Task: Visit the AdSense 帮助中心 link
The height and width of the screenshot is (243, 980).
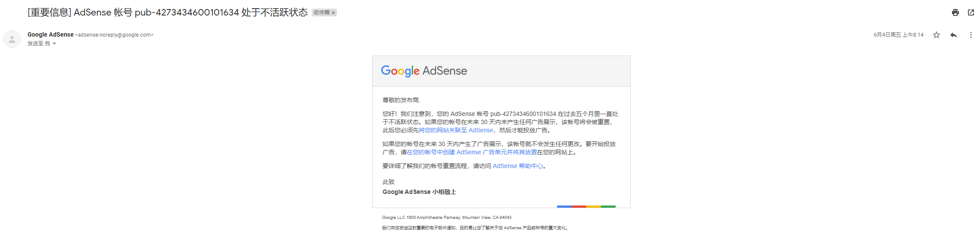Action: [x=518, y=166]
